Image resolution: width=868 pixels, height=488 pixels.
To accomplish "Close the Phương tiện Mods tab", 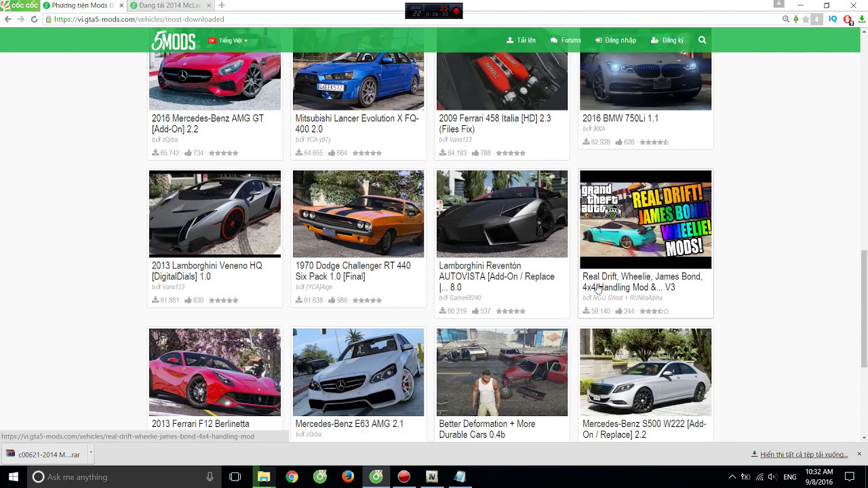I will tap(121, 5).
